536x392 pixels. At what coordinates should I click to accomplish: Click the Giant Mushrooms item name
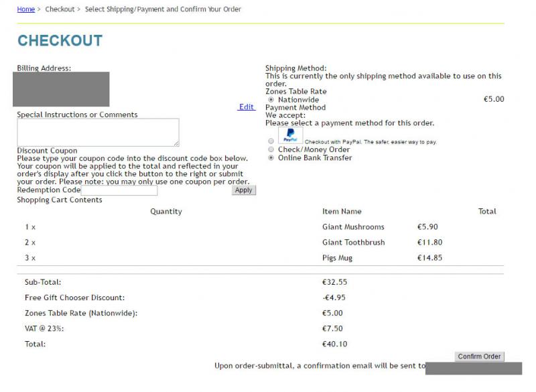(353, 227)
